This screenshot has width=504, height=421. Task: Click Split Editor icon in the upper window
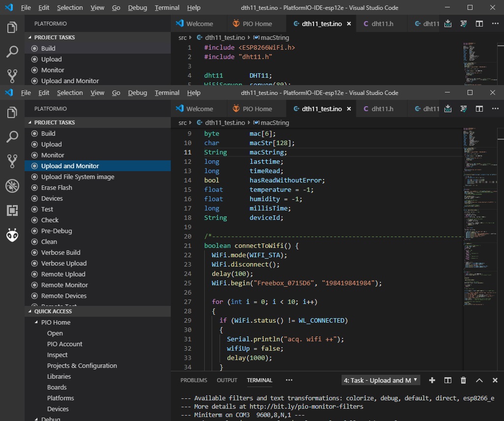click(x=479, y=24)
